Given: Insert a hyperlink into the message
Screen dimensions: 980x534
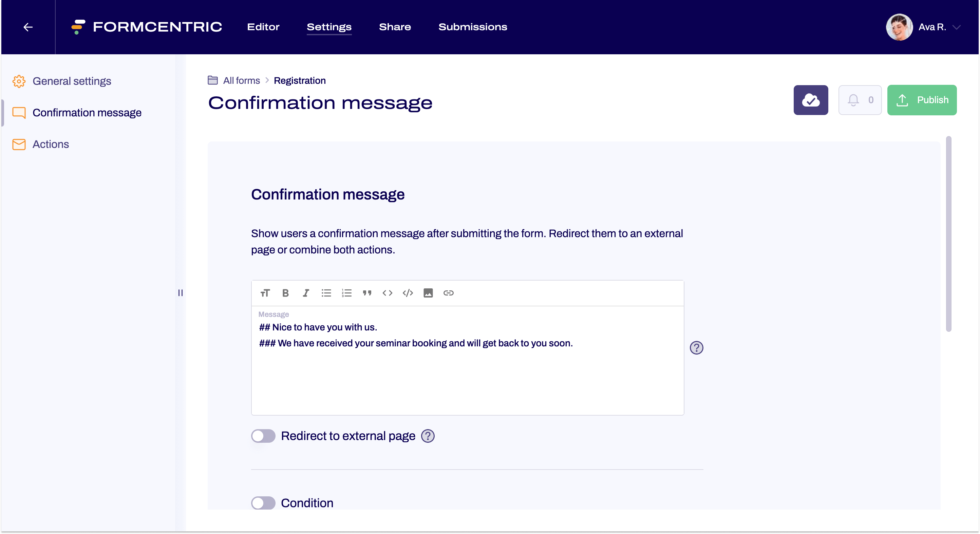Looking at the screenshot, I should 449,293.
